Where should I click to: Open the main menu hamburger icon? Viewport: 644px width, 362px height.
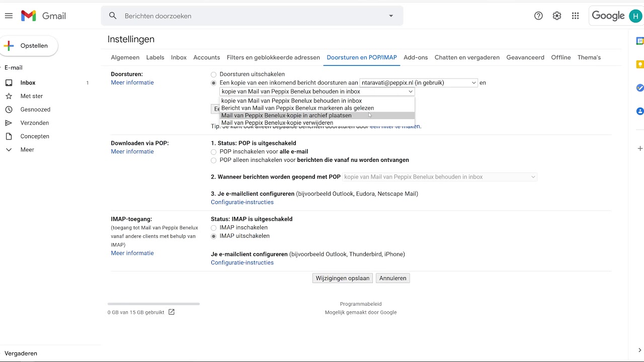[9, 16]
